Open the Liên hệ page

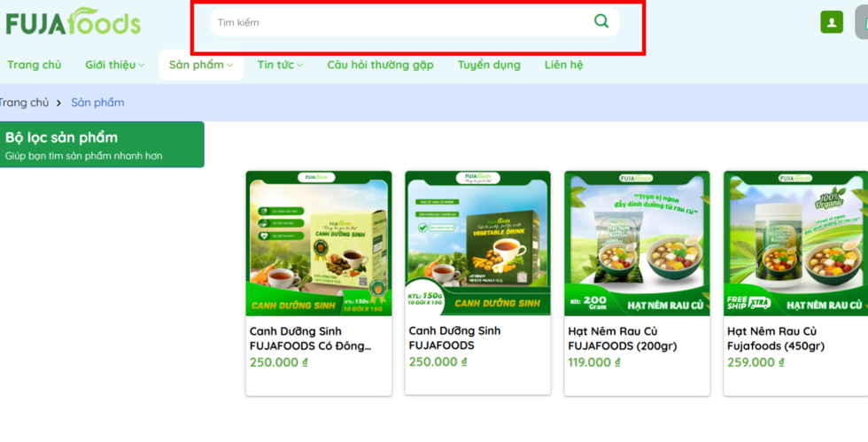click(x=563, y=65)
